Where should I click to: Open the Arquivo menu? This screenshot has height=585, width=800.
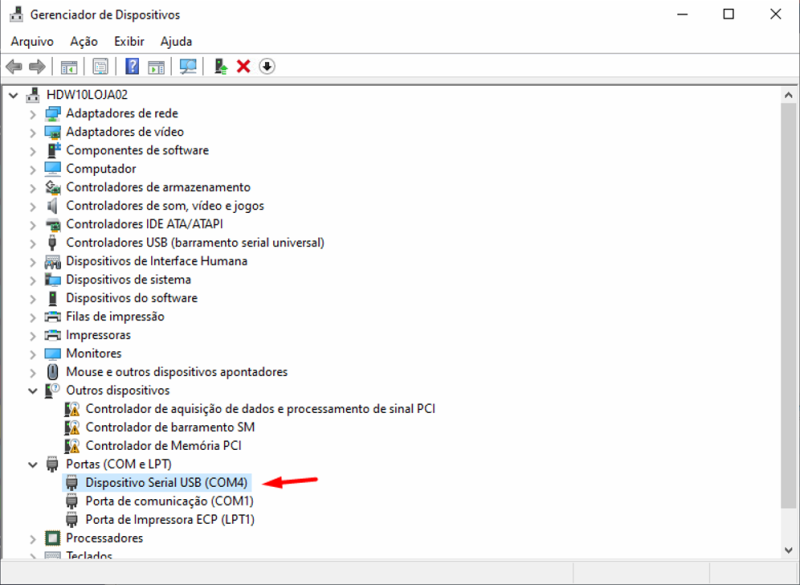[x=32, y=41]
